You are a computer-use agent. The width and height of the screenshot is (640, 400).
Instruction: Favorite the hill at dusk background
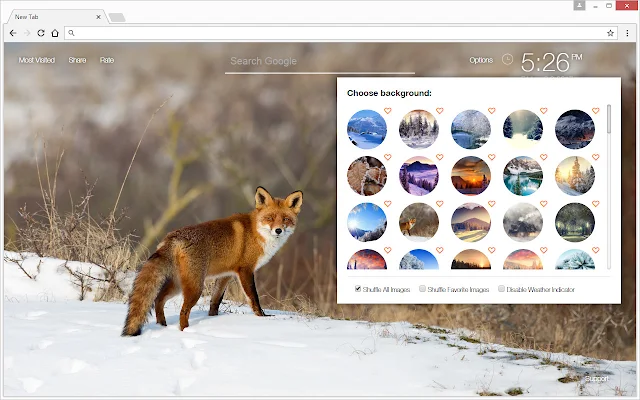click(491, 203)
